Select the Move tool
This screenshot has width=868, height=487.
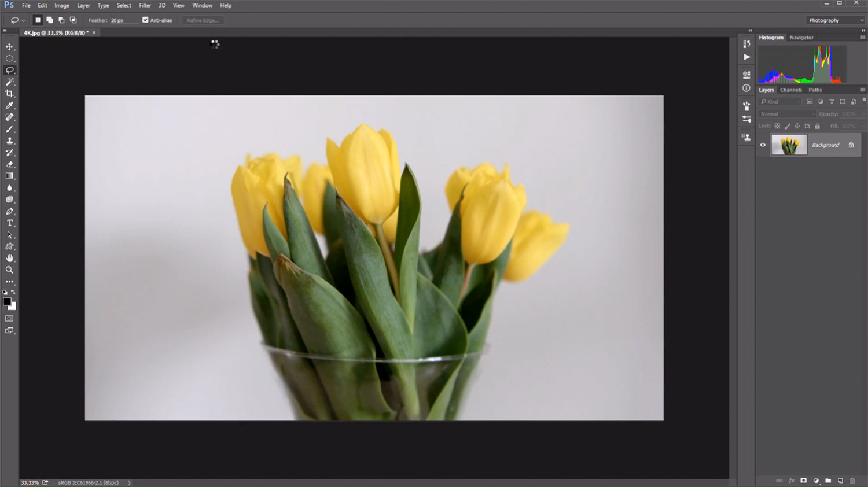point(9,47)
